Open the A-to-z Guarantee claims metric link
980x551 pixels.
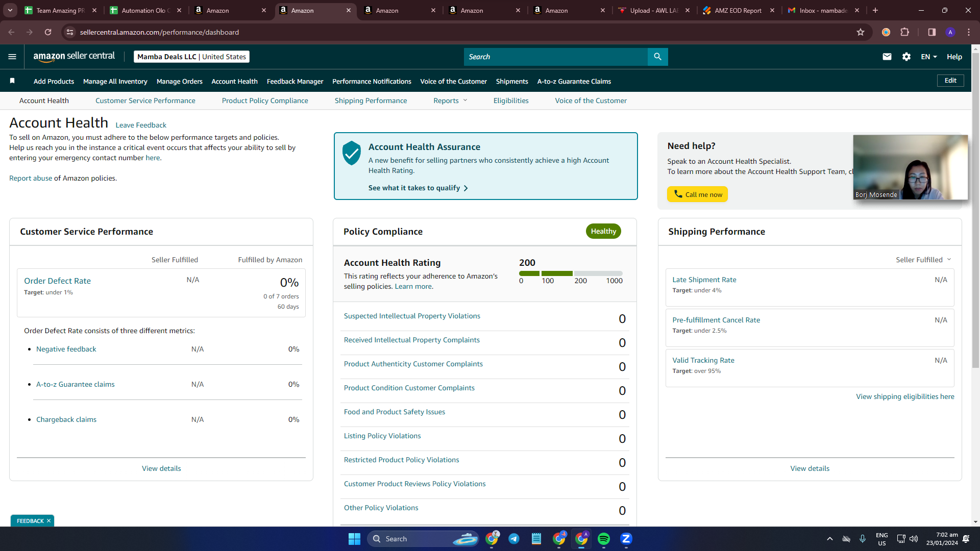point(75,384)
